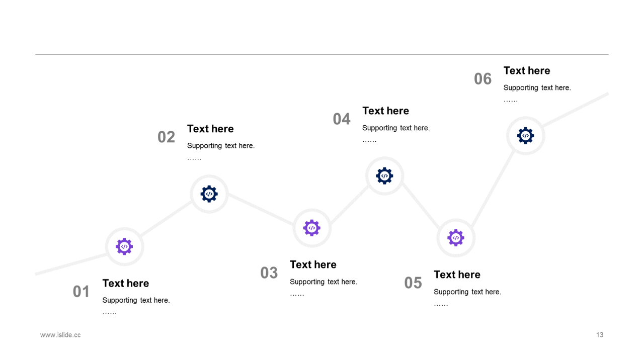Select the number 06 label

point(483,79)
